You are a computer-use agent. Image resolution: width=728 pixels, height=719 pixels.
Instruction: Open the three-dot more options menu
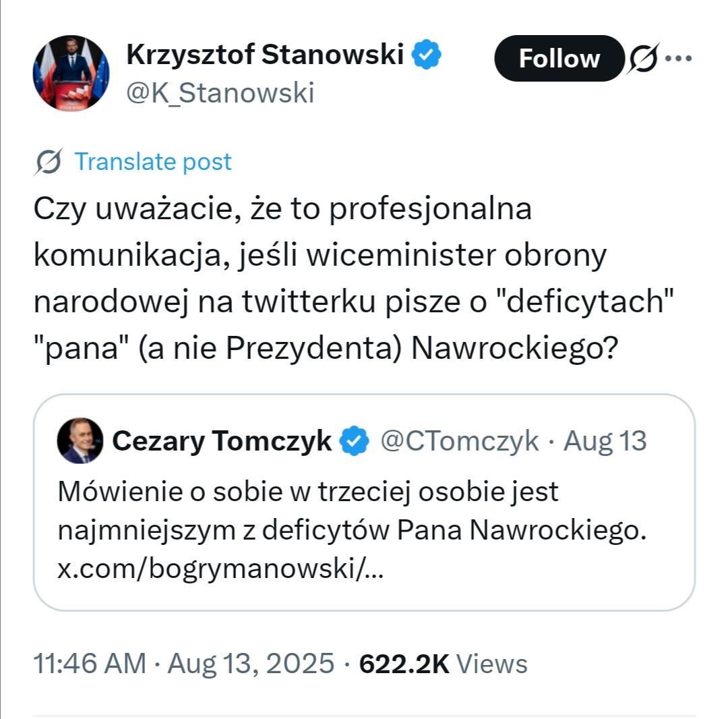(678, 59)
